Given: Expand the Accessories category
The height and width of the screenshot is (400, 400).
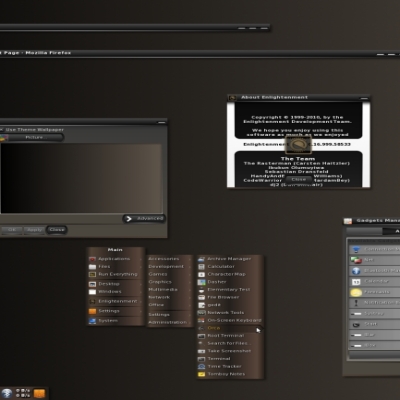Looking at the screenshot, I should coord(170,259).
